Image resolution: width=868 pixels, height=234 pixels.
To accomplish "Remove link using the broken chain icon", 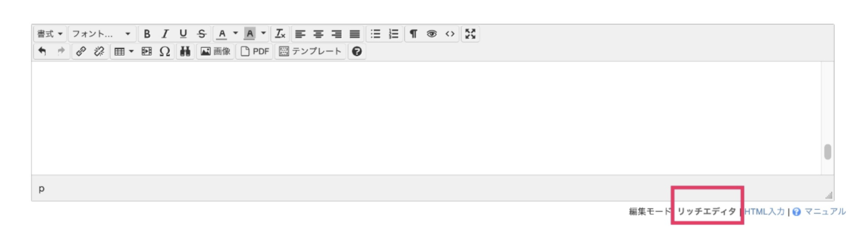I will pos(99,51).
